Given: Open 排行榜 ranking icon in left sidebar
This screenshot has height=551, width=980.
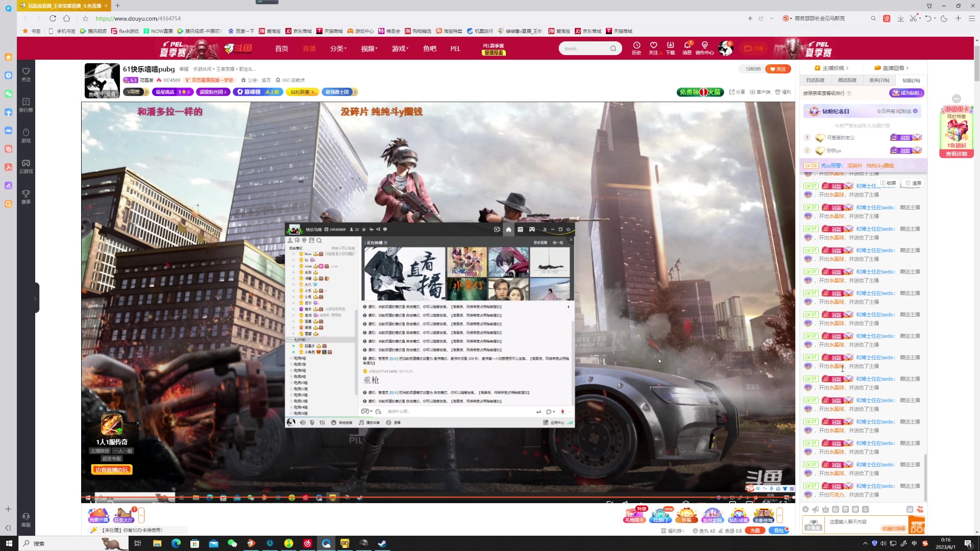Looking at the screenshot, I should (26, 105).
